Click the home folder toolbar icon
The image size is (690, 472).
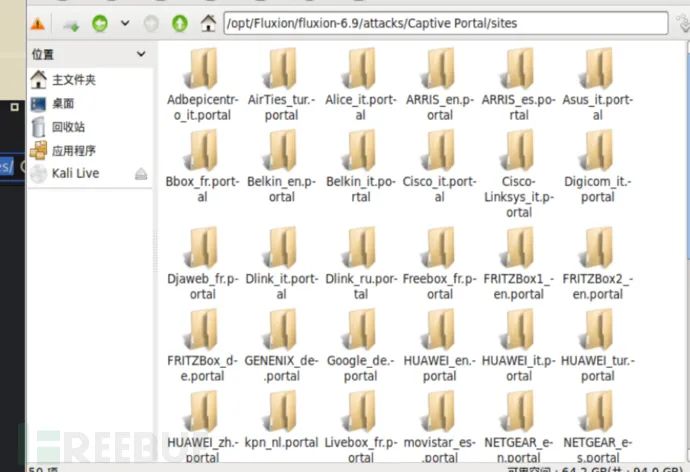[x=208, y=23]
